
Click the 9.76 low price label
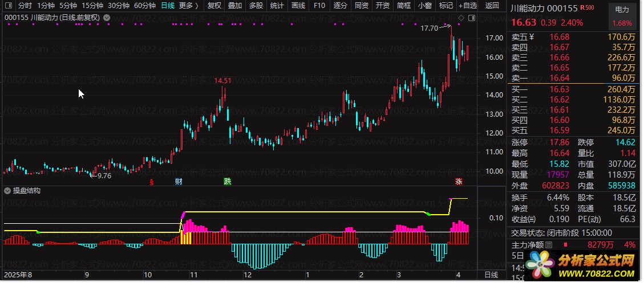104,175
